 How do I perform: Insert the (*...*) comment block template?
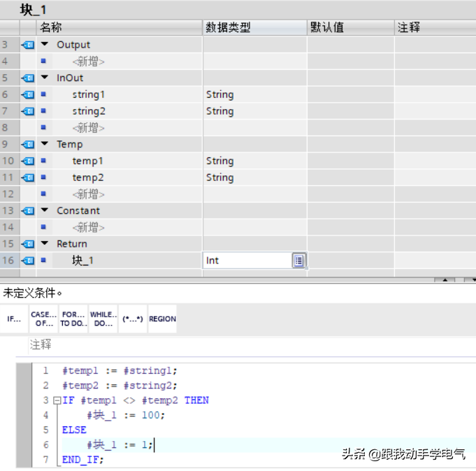click(132, 319)
